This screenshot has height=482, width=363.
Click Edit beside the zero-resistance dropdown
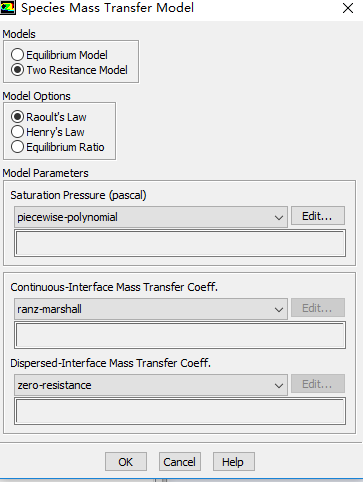click(318, 384)
